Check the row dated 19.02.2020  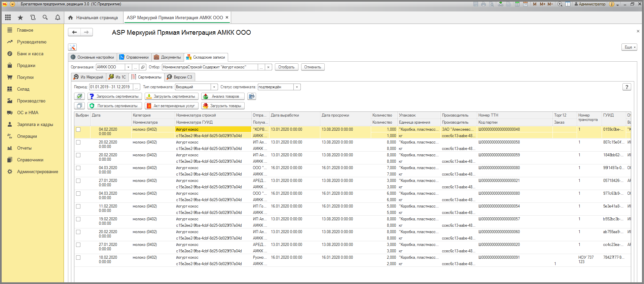pos(78,219)
